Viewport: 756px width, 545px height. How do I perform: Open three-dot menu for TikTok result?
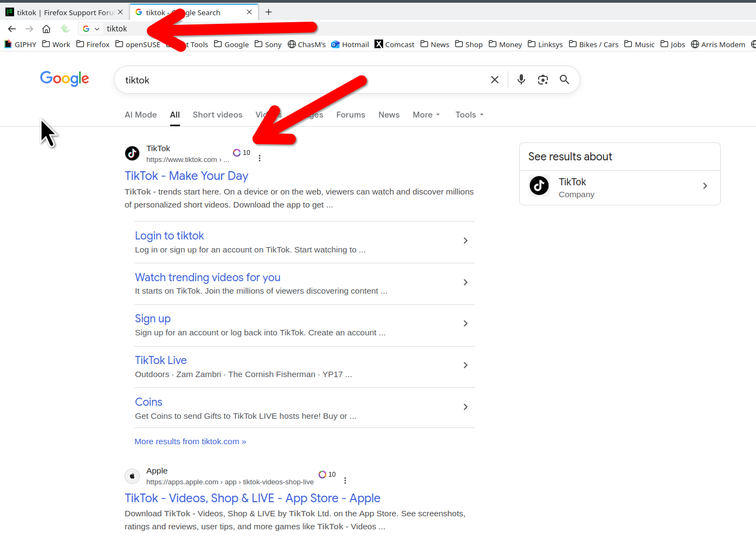coord(260,158)
